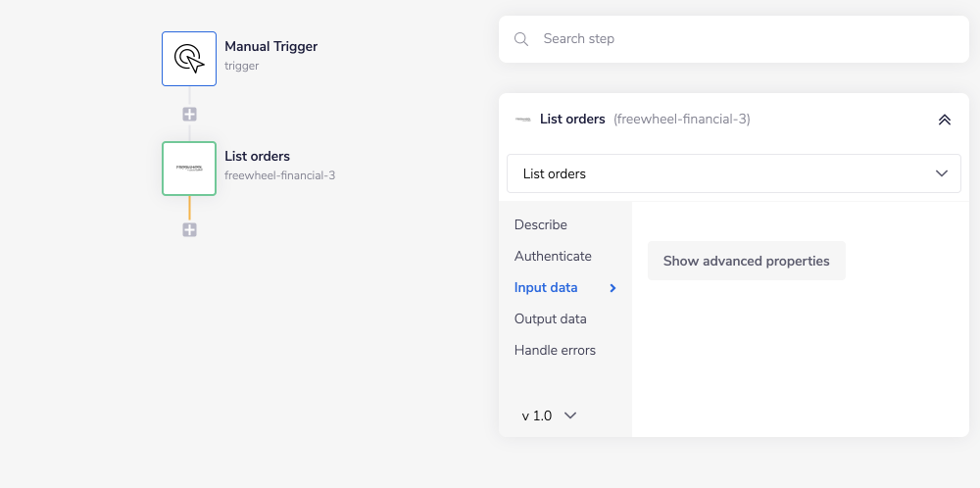Viewport: 980px width, 488px height.
Task: Switch to the Describe section
Action: pyautogui.click(x=541, y=224)
